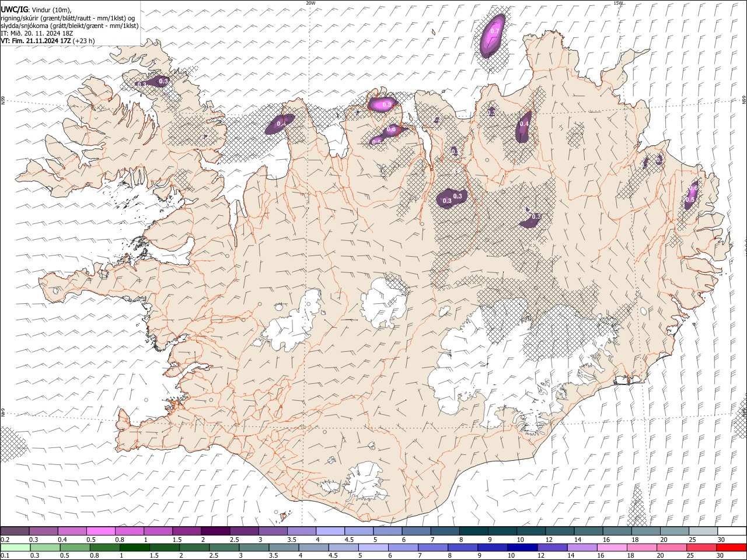Click lower legend swatch between 14 and 16
The image size is (747, 560).
tap(581, 547)
